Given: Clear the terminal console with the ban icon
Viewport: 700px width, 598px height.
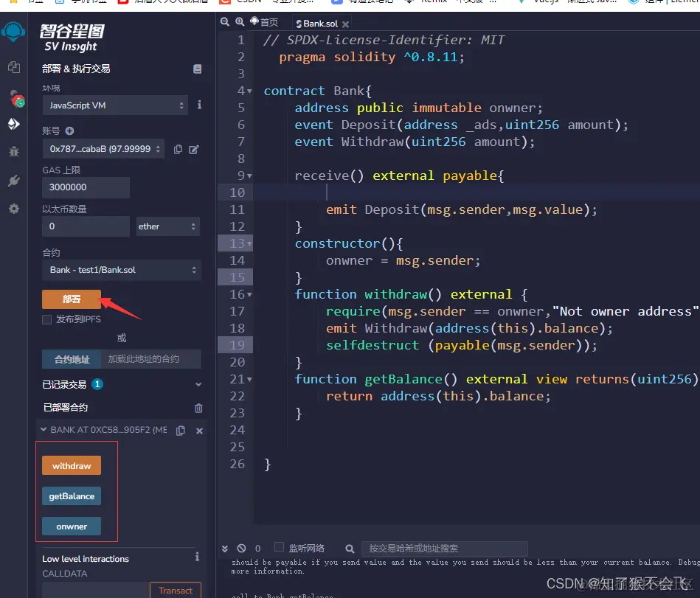Looking at the screenshot, I should 241,549.
